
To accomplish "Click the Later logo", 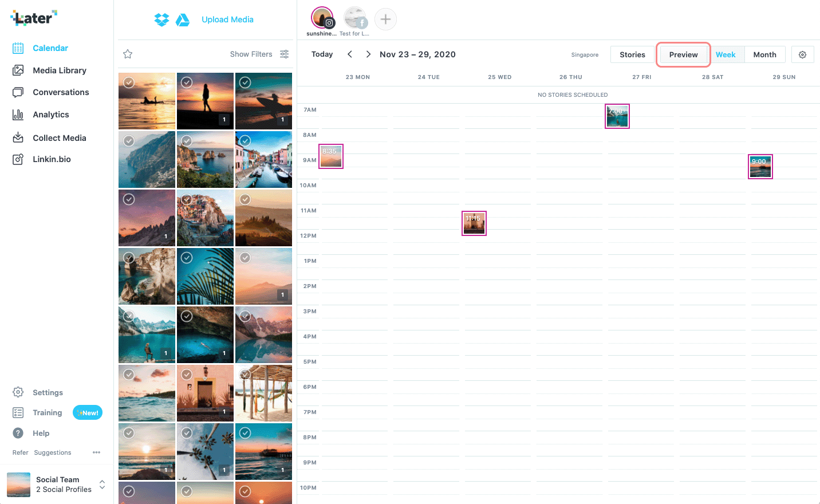I will pos(34,18).
